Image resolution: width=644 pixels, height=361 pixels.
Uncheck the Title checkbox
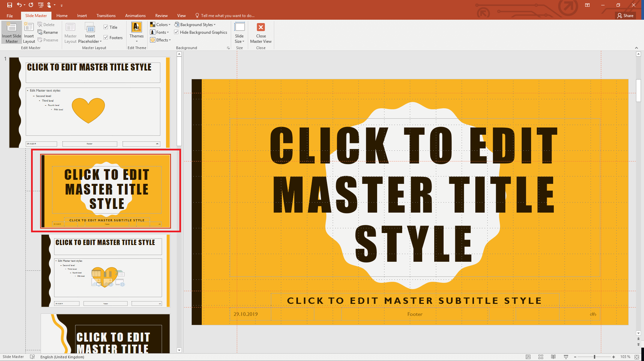tap(106, 27)
